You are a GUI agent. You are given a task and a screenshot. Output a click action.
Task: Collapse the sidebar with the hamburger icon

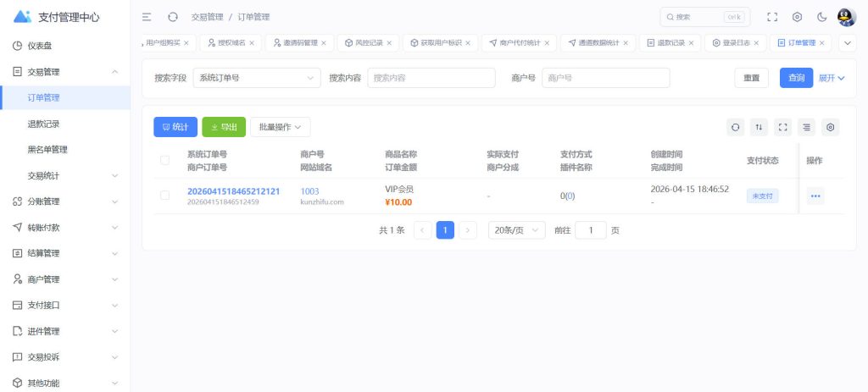pos(147,17)
